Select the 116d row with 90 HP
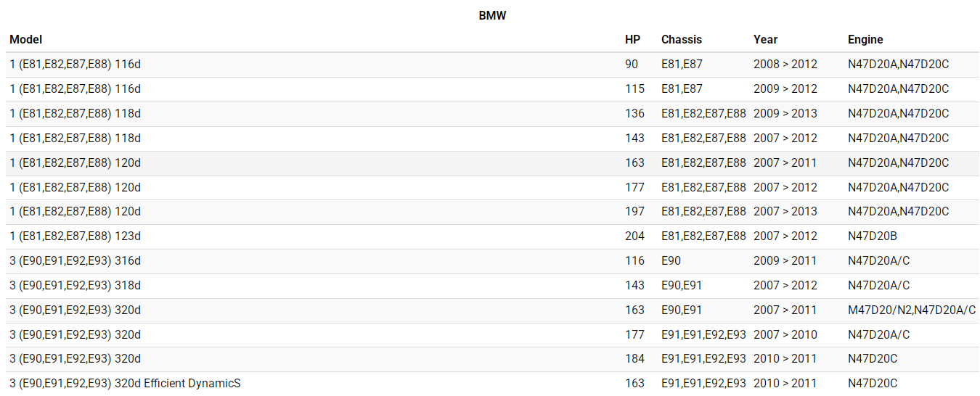The image size is (980, 396). click(x=75, y=65)
